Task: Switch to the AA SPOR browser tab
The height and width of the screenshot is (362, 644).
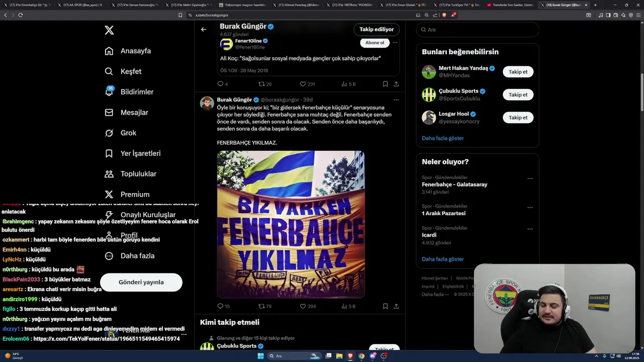Action: [80, 5]
